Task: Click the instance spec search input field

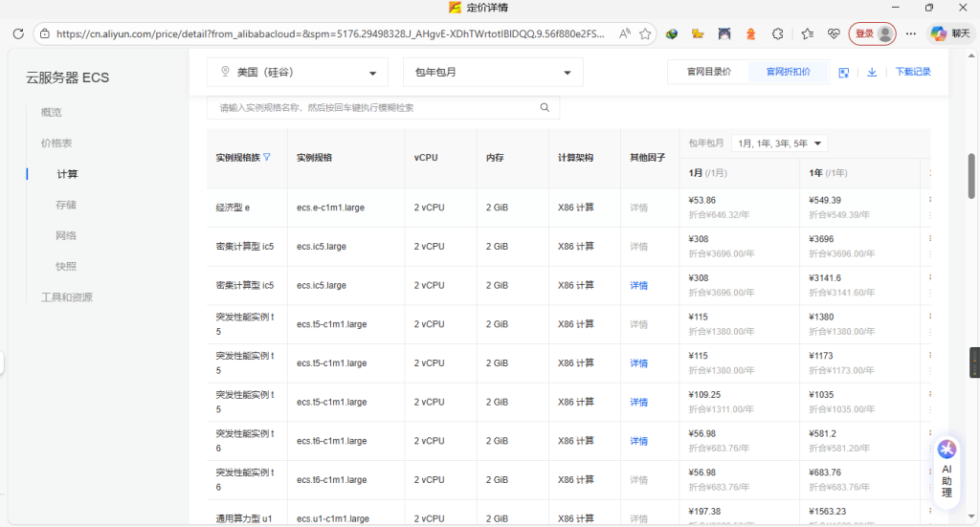Action: (373, 108)
